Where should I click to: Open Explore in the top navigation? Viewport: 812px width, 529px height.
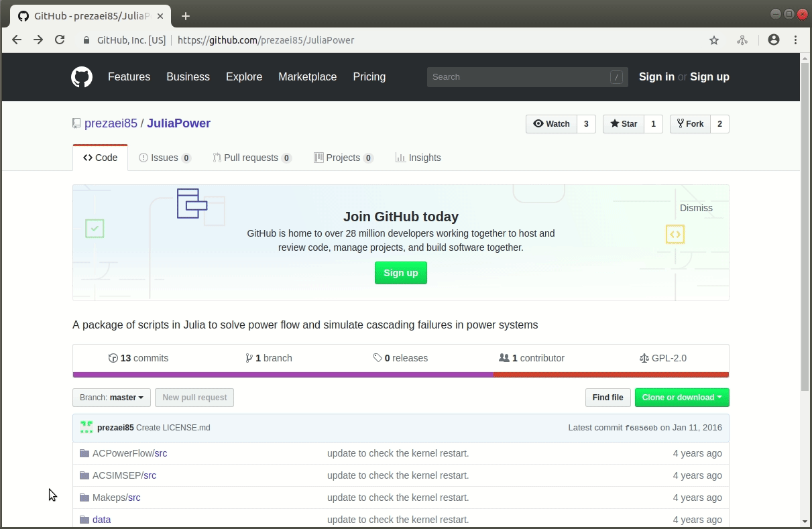click(x=244, y=77)
